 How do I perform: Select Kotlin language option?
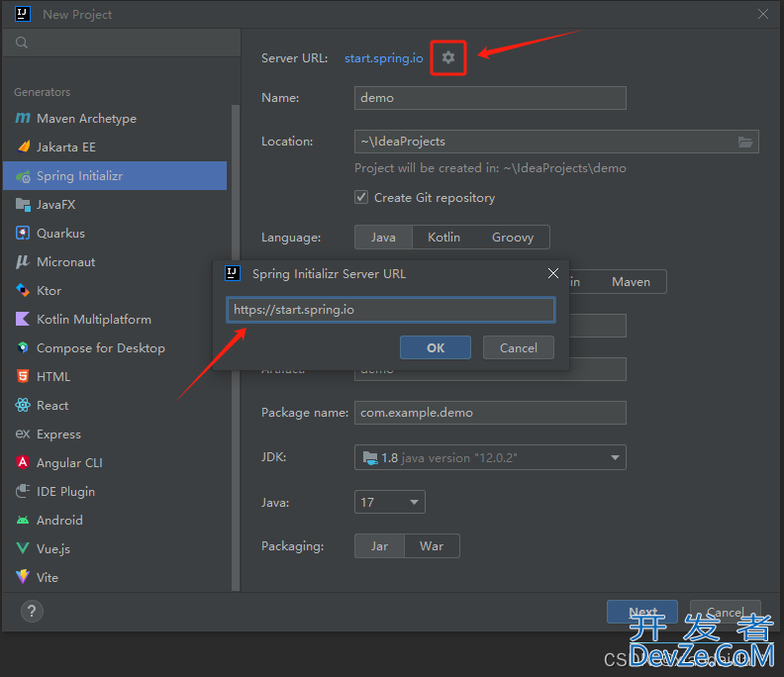click(x=444, y=237)
